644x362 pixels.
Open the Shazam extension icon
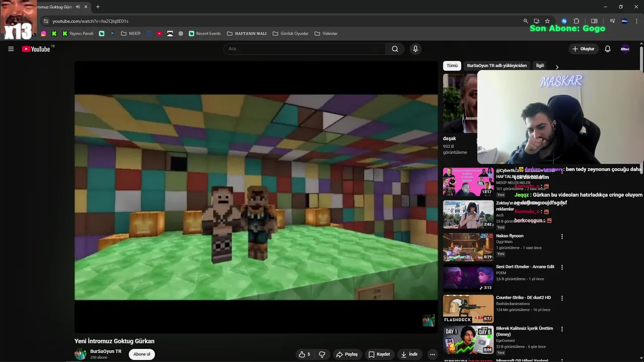click(x=564, y=21)
